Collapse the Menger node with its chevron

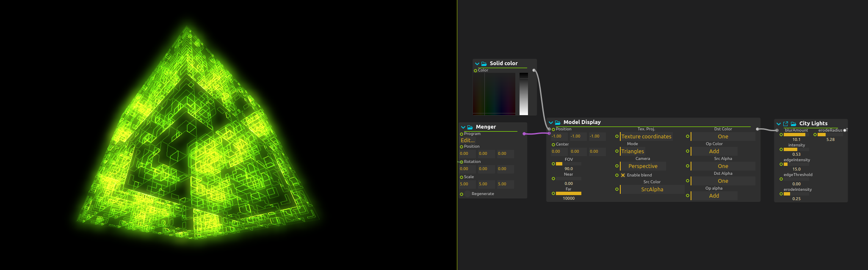pyautogui.click(x=463, y=127)
